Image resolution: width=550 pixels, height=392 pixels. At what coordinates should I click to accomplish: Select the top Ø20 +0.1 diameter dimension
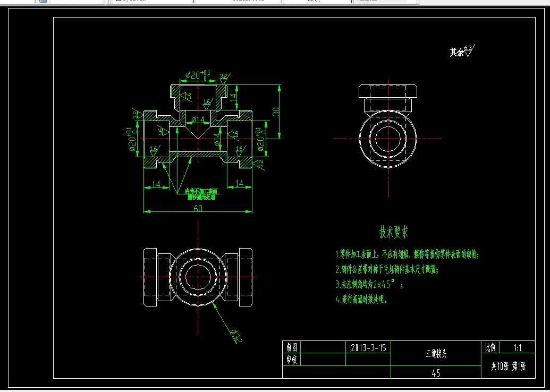tap(198, 75)
